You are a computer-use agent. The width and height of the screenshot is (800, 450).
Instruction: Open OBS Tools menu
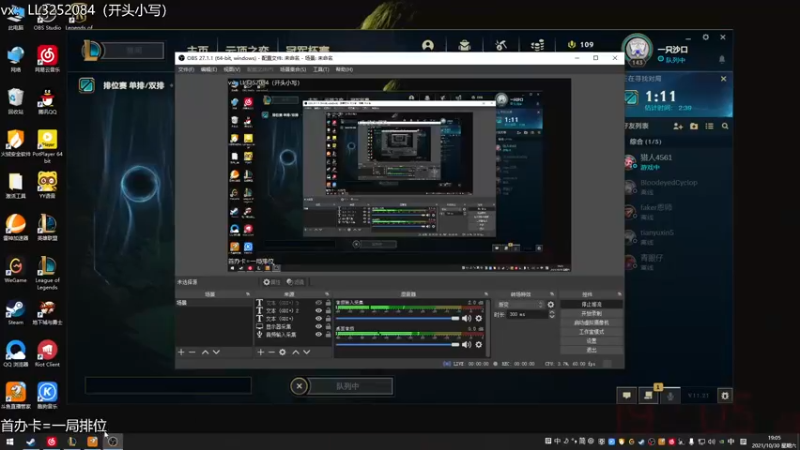coord(321,69)
